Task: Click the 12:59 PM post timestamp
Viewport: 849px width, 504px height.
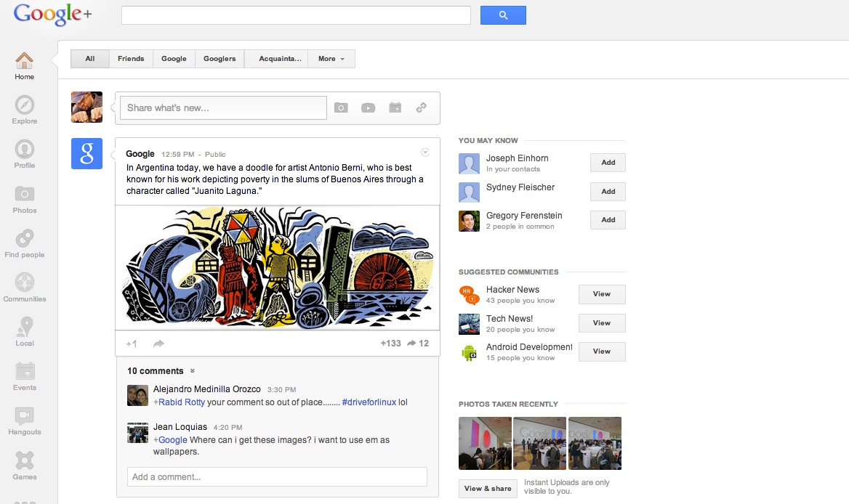Action: [x=177, y=154]
